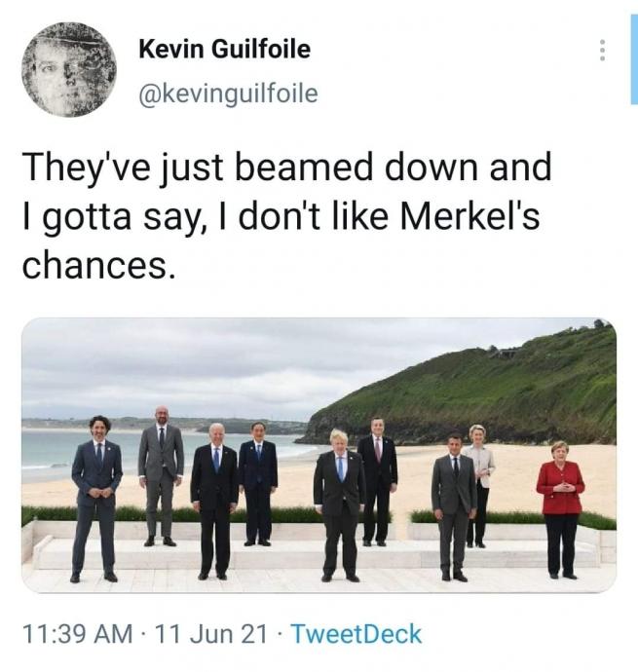
Task: Open the three-dot more options menu
Action: (x=603, y=51)
